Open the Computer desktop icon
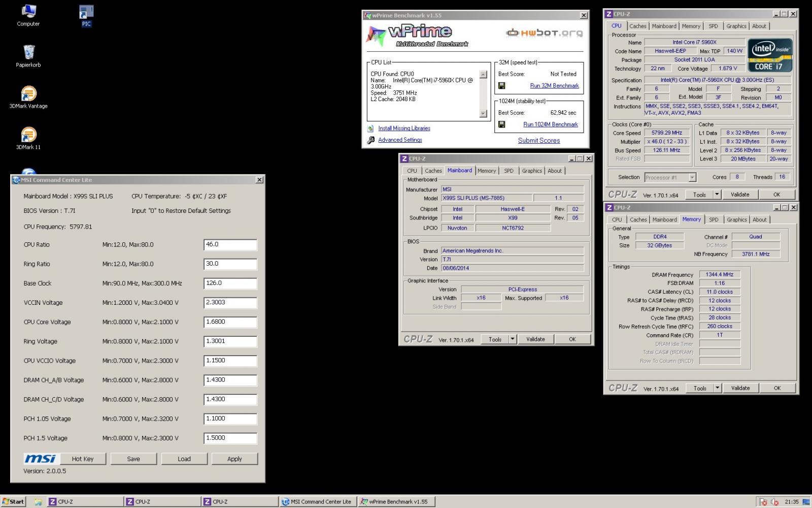Screen dimensions: 812x508 (28, 15)
